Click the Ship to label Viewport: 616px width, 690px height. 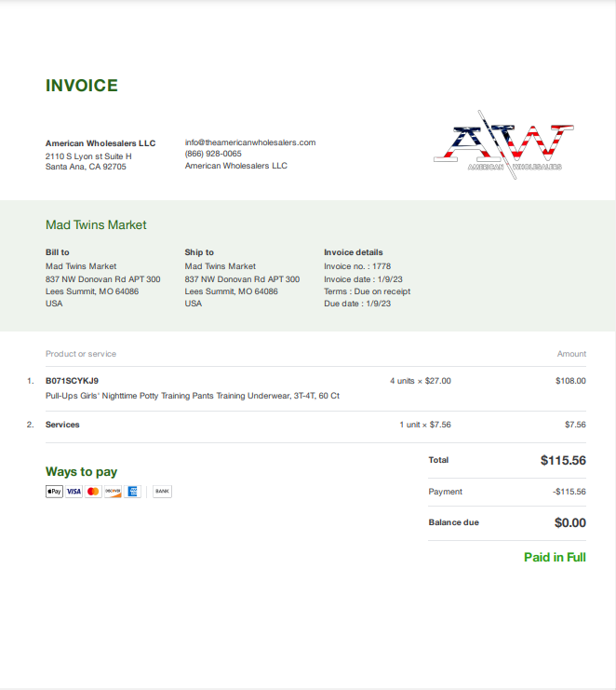pyautogui.click(x=199, y=252)
